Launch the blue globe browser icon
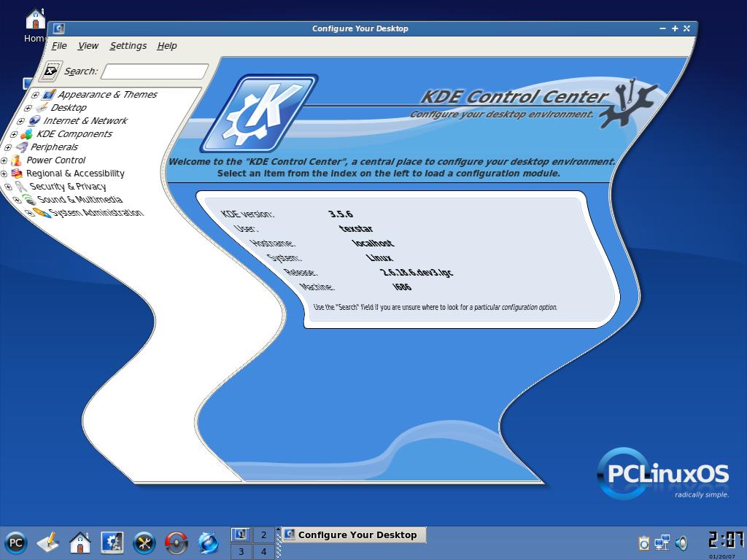The height and width of the screenshot is (560, 747). [208, 542]
